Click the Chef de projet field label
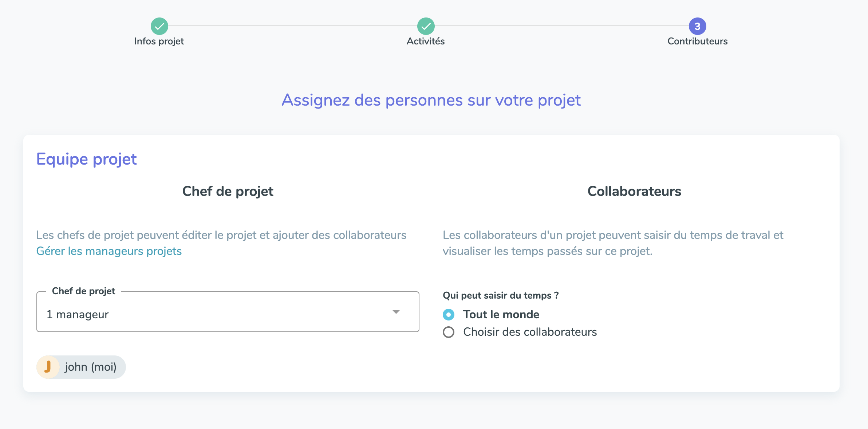The width and height of the screenshot is (868, 429). coord(83,291)
